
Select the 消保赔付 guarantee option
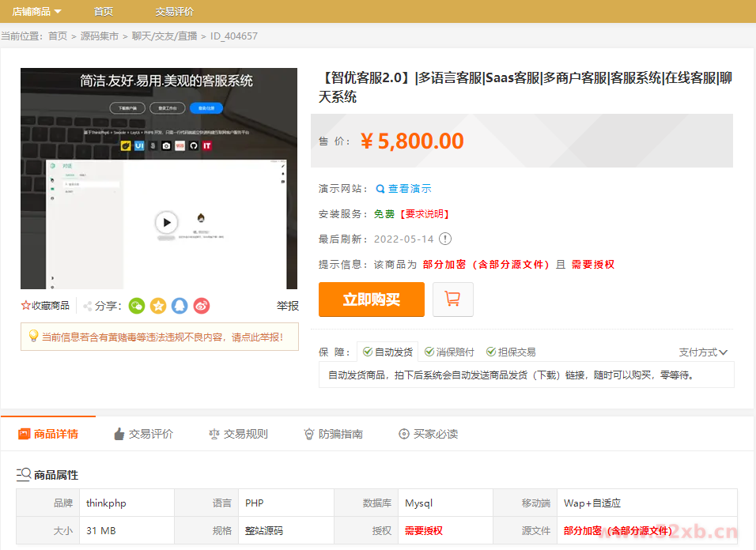(x=449, y=352)
